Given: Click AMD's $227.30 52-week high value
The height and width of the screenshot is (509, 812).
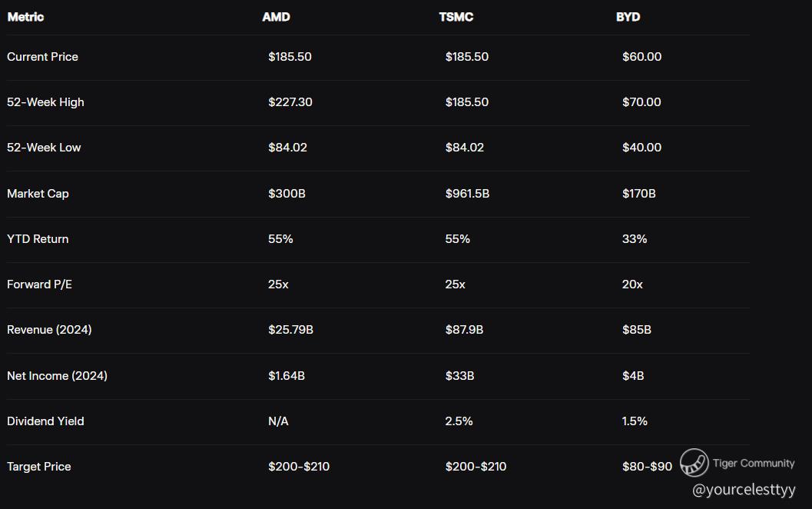Looking at the screenshot, I should pos(290,102).
